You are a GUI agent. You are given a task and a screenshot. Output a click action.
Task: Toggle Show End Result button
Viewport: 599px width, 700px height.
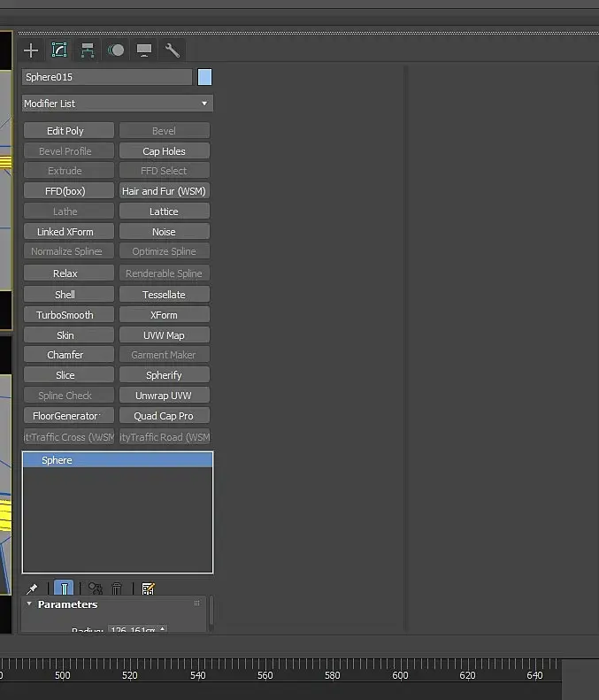[x=64, y=588]
